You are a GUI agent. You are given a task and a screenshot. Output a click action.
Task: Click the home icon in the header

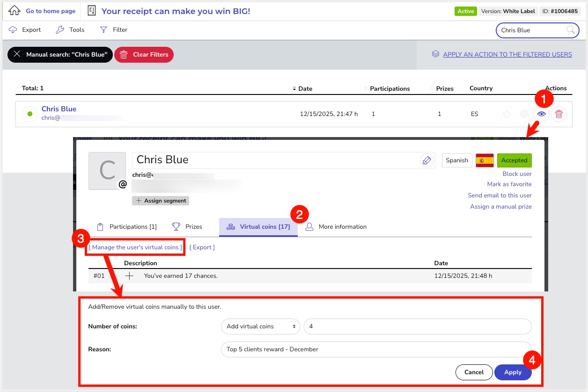point(15,11)
